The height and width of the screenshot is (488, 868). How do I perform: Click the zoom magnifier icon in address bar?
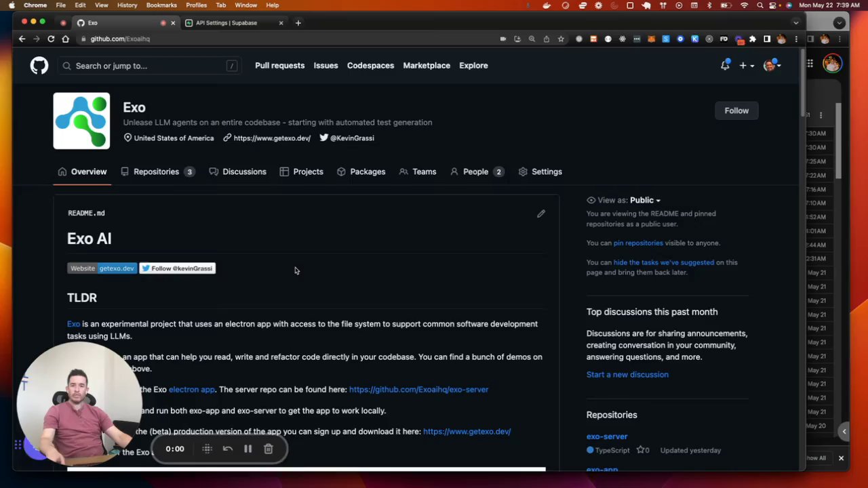(x=532, y=39)
